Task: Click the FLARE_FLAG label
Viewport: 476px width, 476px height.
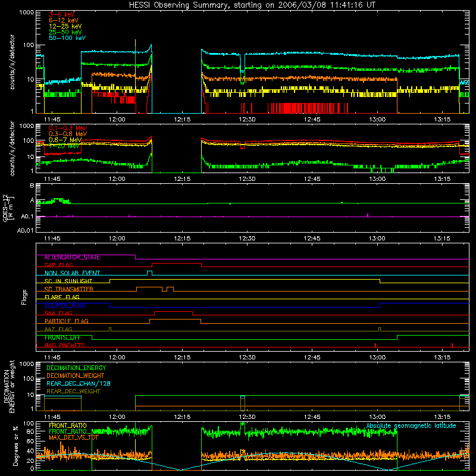Action: (x=62, y=297)
